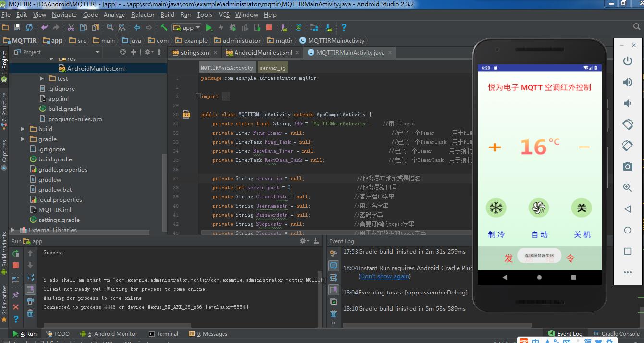Open Run panel settings gear dropdown

tap(304, 241)
